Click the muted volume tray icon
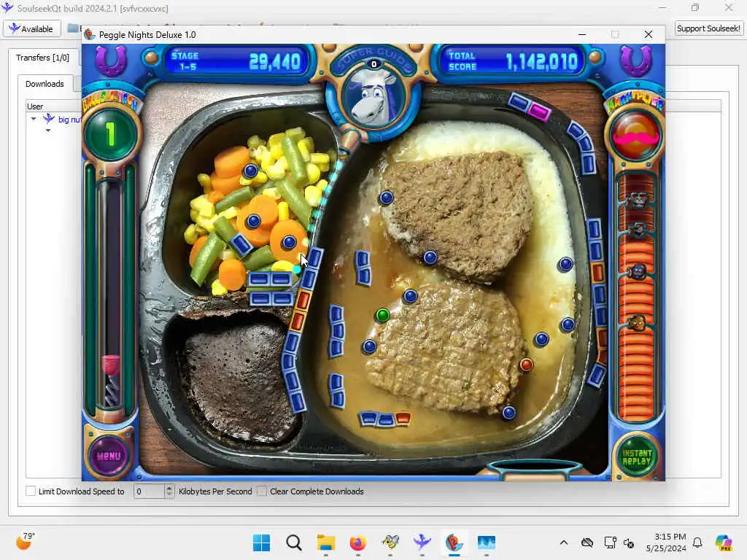Screen dimensions: 747x560 (x=629, y=542)
